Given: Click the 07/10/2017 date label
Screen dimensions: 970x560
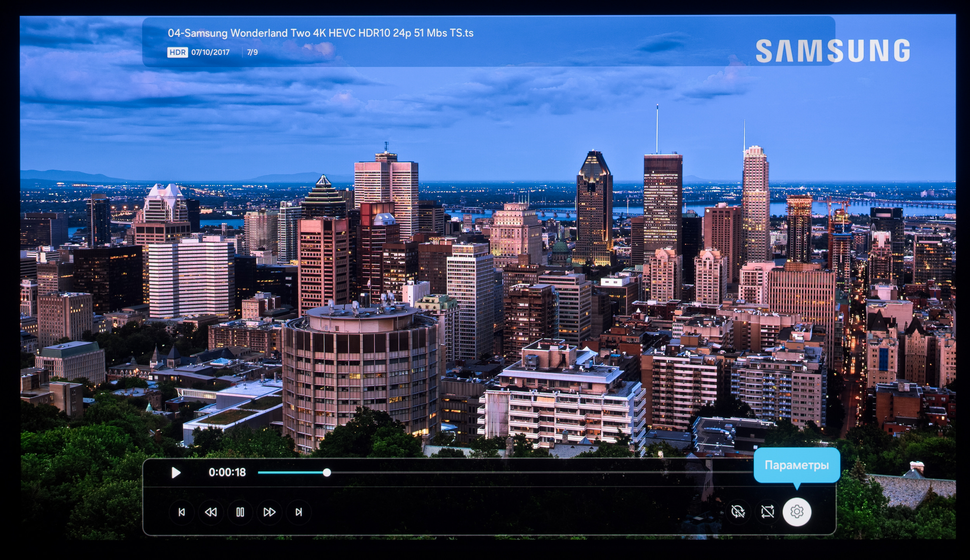Looking at the screenshot, I should click(210, 52).
